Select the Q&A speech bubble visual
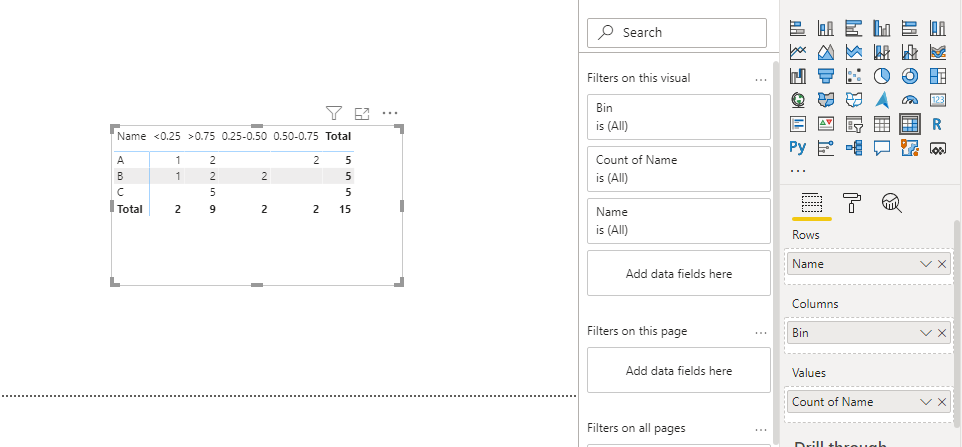This screenshot has height=447, width=962. [882, 147]
